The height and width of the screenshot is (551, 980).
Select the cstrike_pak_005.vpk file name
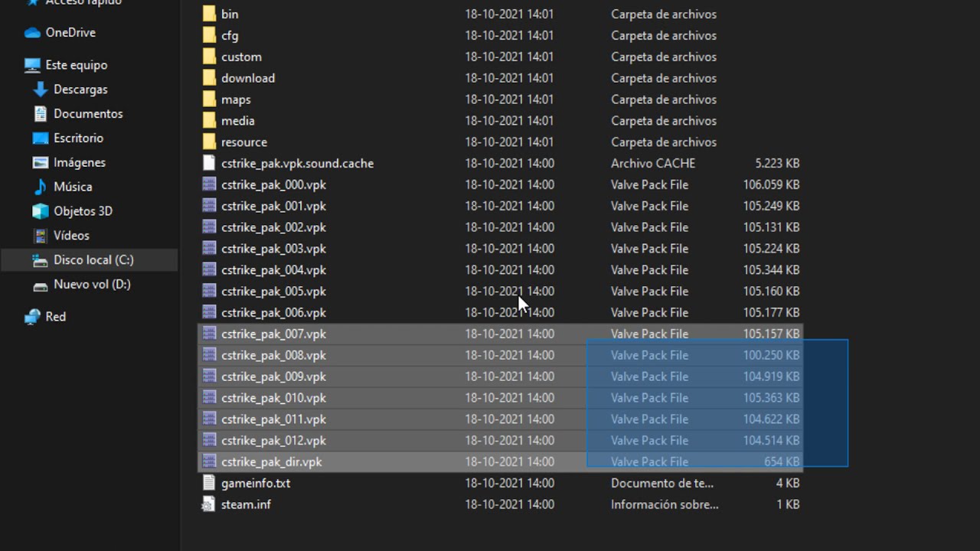(x=273, y=292)
